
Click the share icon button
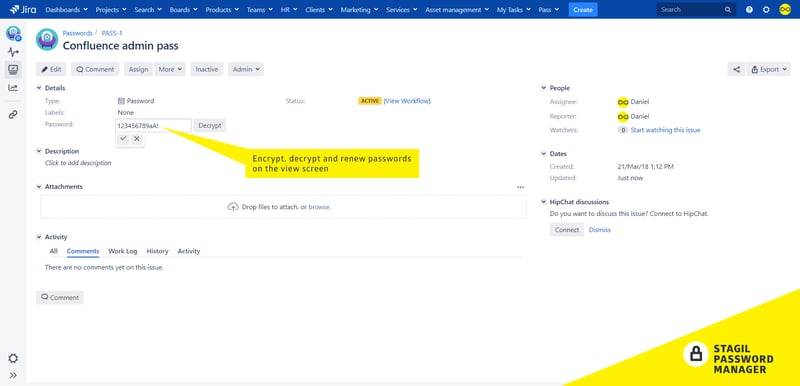click(x=736, y=69)
